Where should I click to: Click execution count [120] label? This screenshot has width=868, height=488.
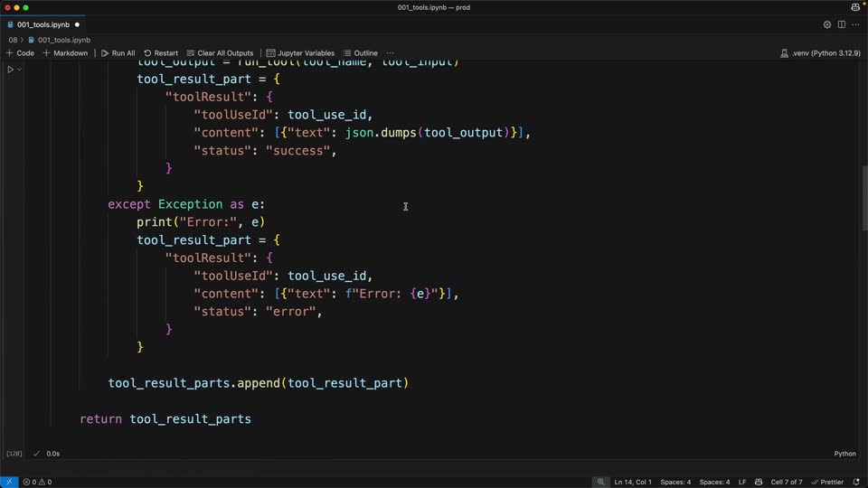tap(14, 454)
